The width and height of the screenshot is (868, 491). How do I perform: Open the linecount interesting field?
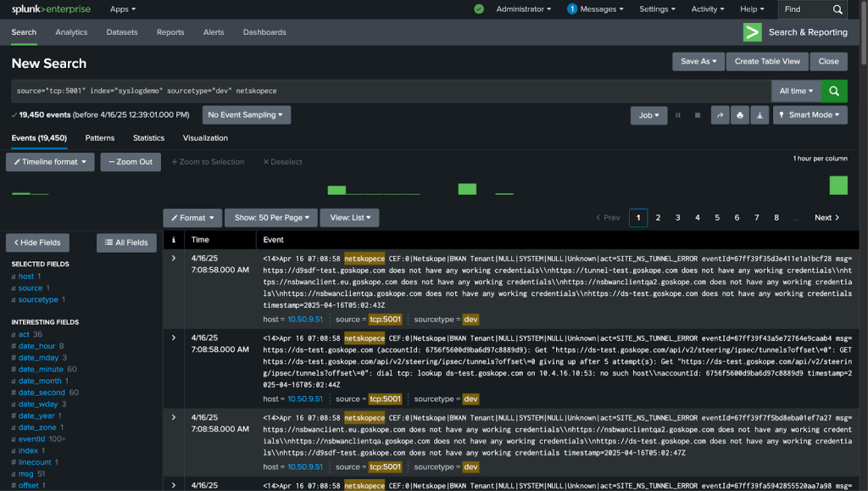click(34, 462)
